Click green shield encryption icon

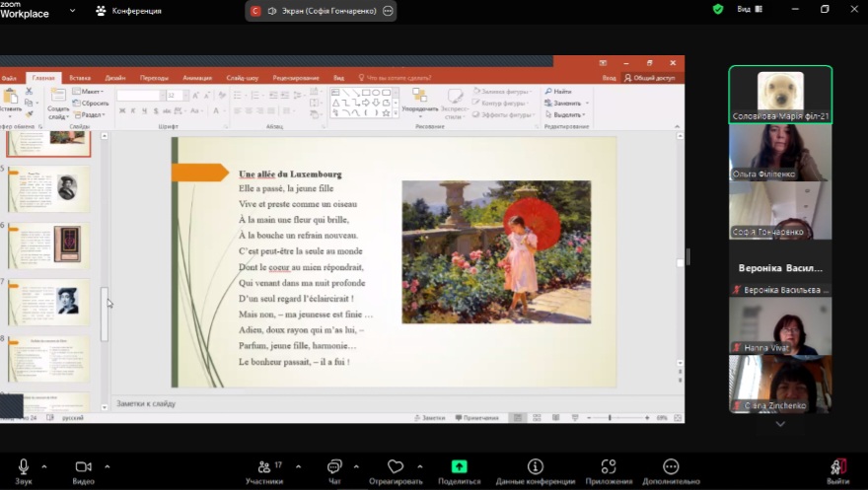[x=718, y=10]
